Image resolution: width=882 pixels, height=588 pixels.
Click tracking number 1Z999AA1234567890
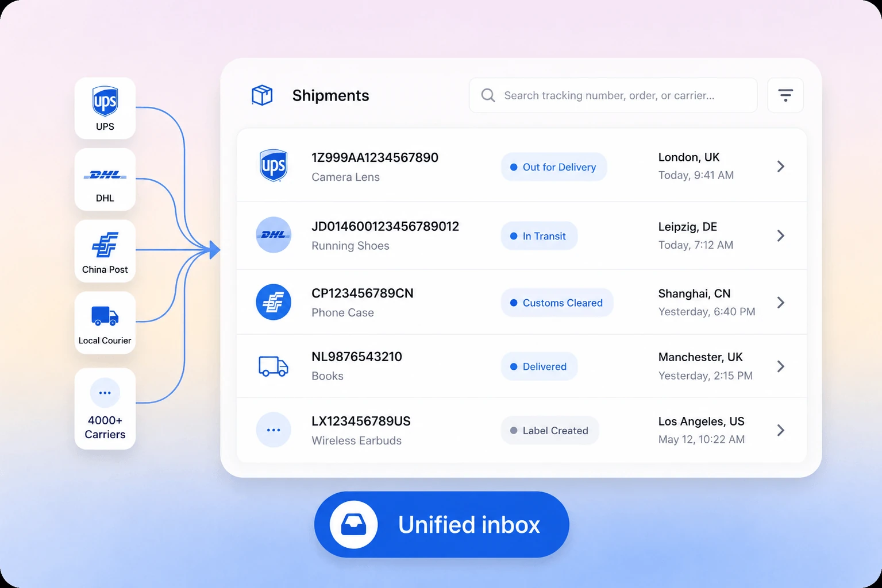tap(375, 158)
